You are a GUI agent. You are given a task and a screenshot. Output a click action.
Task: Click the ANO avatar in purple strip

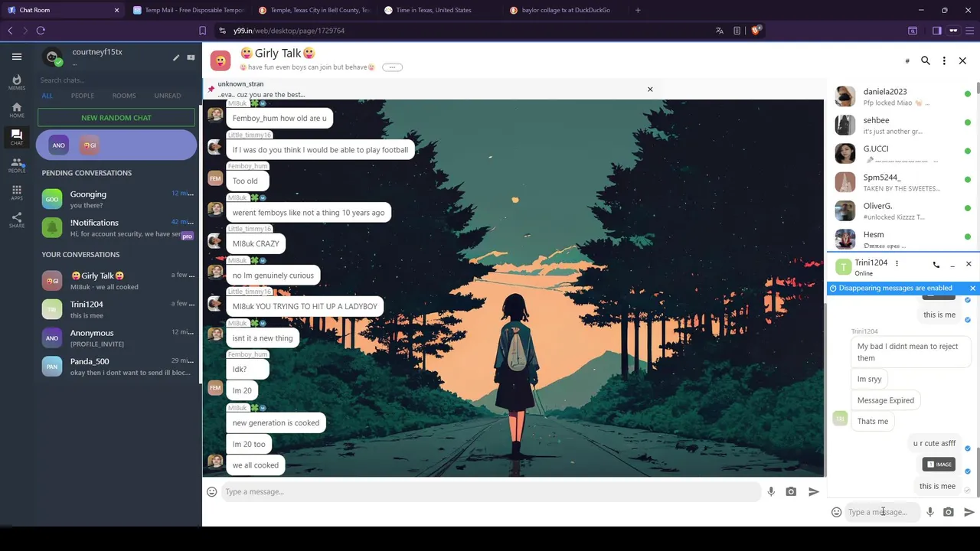pyautogui.click(x=59, y=145)
